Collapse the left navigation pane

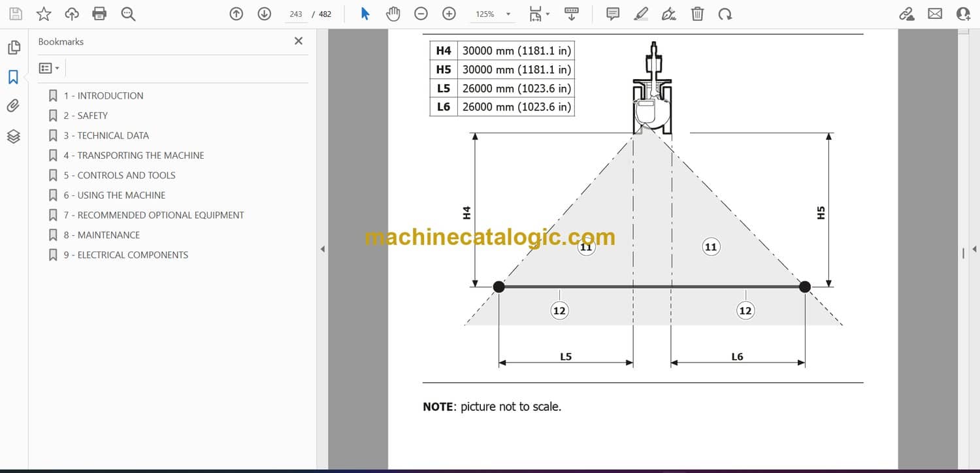pyautogui.click(x=322, y=249)
